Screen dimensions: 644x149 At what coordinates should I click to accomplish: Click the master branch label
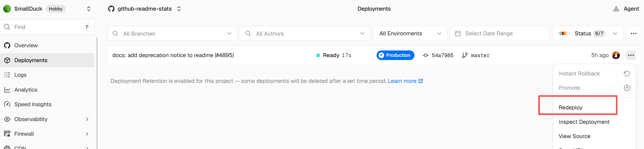[480, 56]
